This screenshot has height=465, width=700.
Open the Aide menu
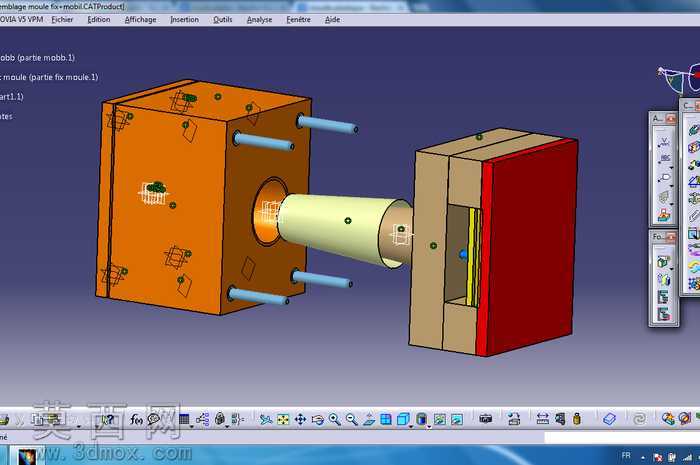pos(332,20)
